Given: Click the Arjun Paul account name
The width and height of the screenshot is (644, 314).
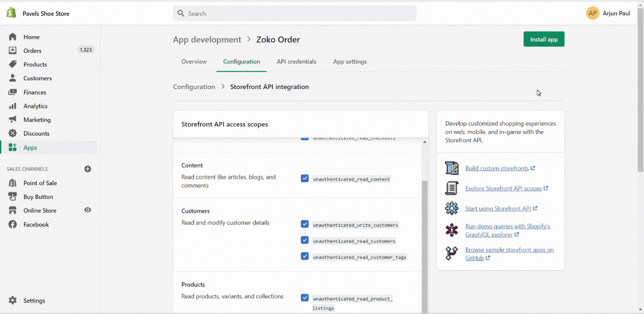Looking at the screenshot, I should [616, 13].
